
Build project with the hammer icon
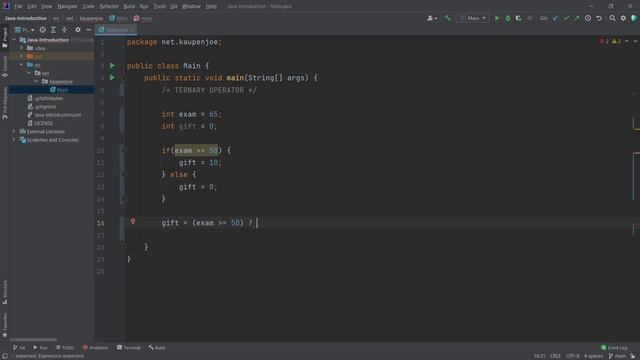tap(448, 18)
